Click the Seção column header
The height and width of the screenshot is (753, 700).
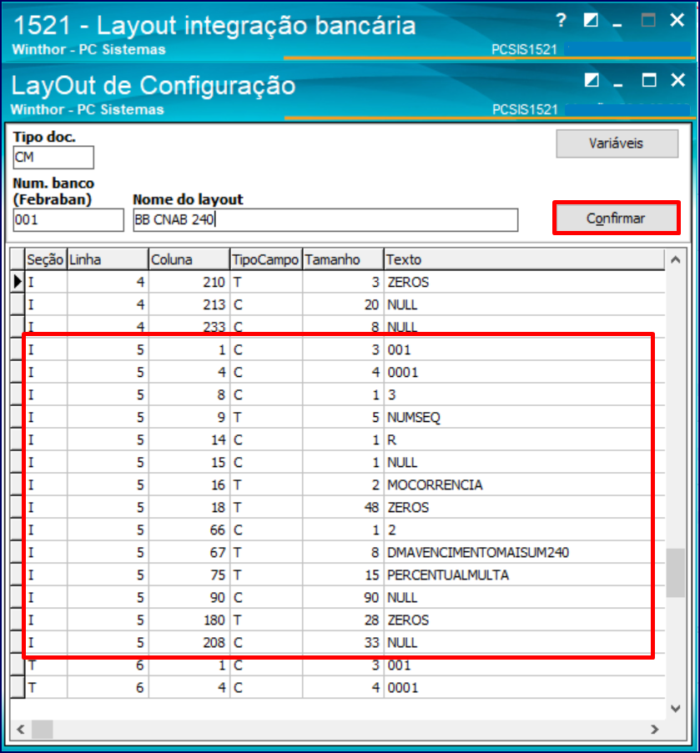(x=46, y=259)
